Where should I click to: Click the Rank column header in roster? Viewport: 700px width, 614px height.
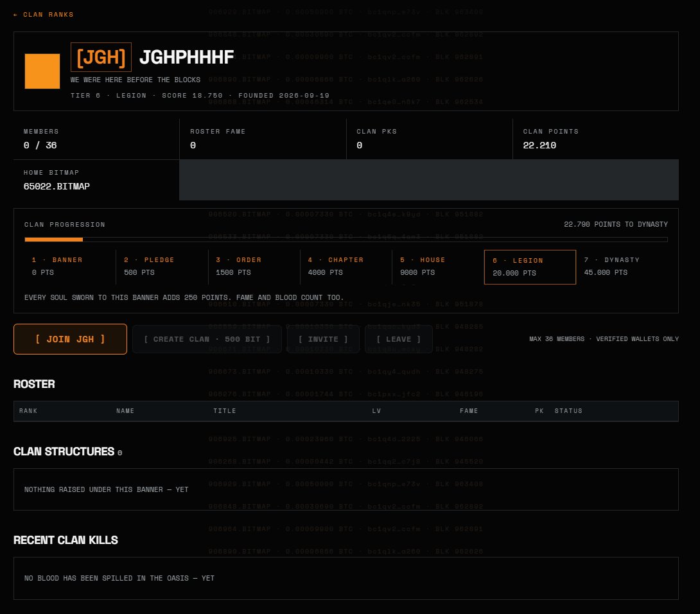[x=28, y=411]
